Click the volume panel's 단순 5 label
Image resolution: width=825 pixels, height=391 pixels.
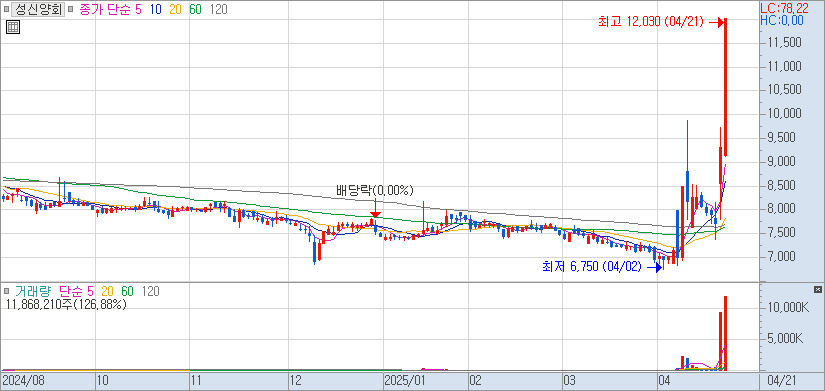click(76, 291)
